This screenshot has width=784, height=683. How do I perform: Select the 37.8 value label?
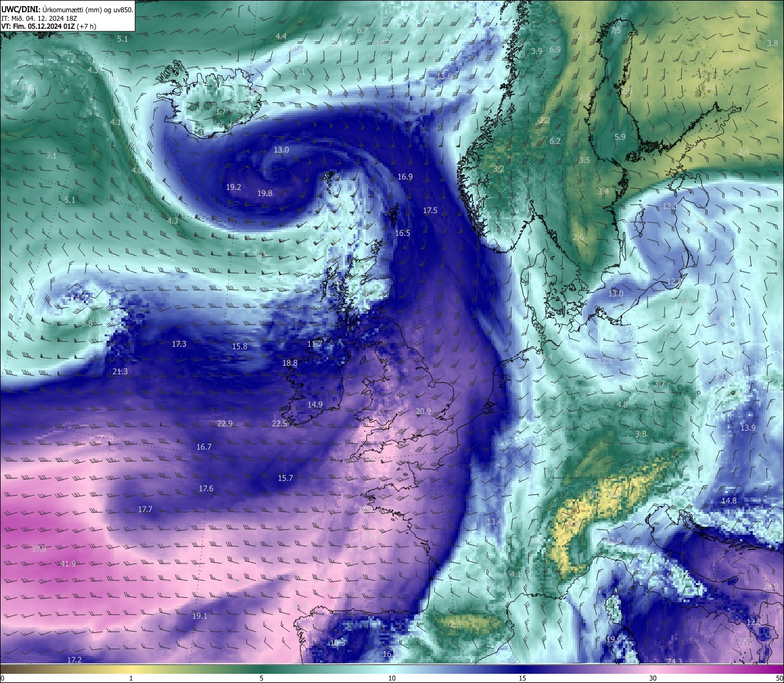[39, 549]
